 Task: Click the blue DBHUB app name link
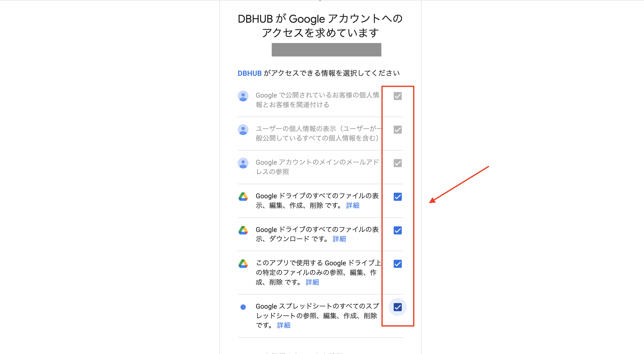click(249, 73)
